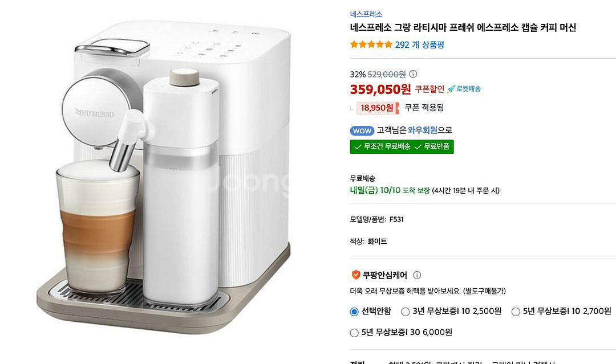Click the 쿠폰할인 label
This screenshot has width=616, height=364.
click(x=429, y=89)
